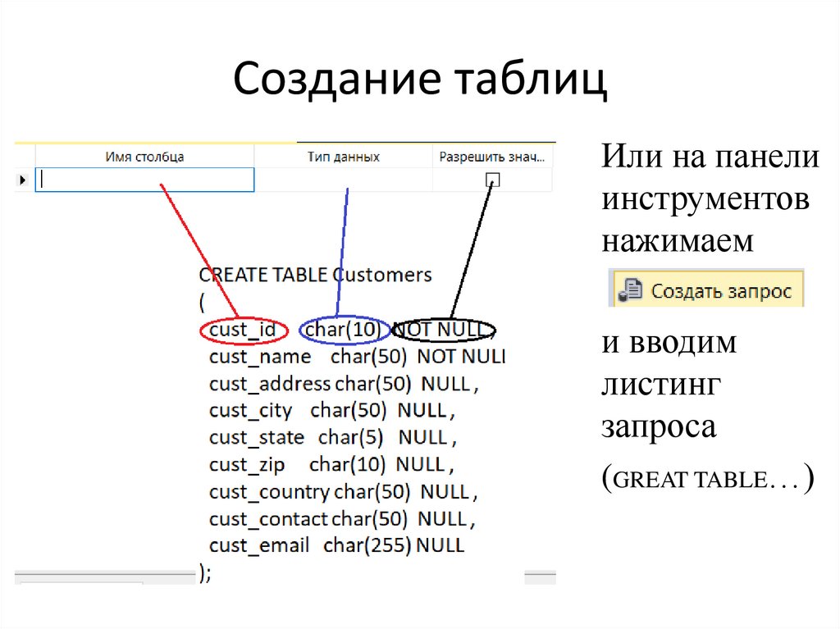Select the Тип данных column header
840x629 pixels.
click(342, 155)
